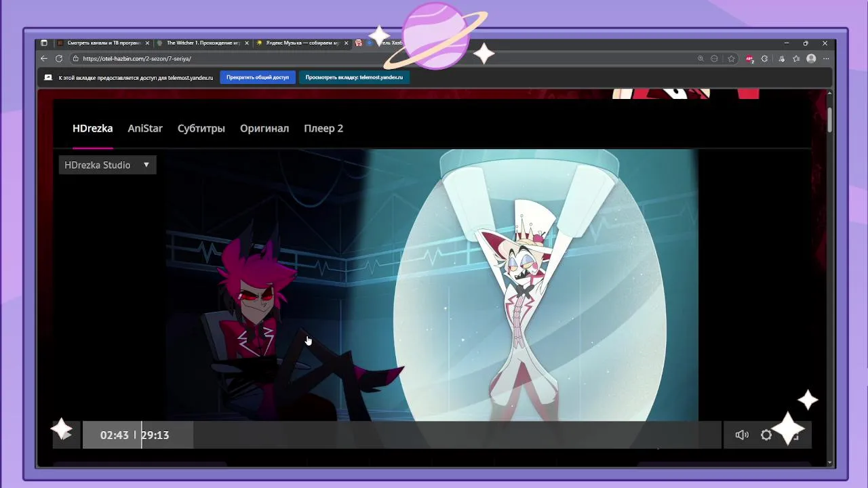Click the 29:13 total duration text

tap(155, 435)
